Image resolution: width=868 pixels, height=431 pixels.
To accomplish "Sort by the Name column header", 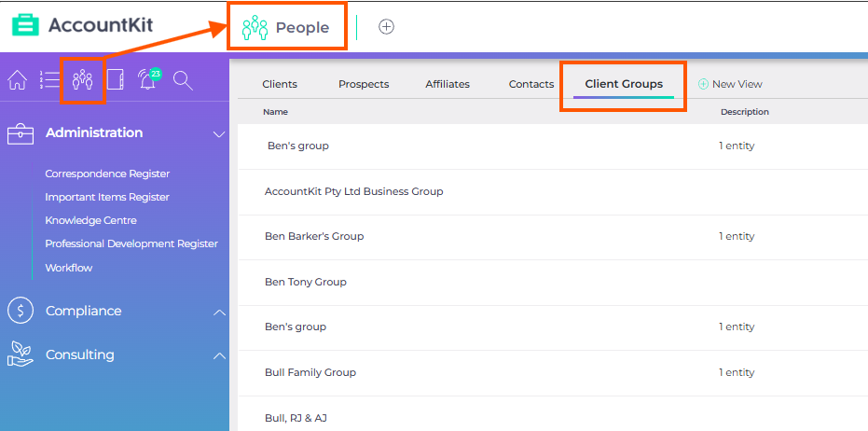I will click(276, 112).
